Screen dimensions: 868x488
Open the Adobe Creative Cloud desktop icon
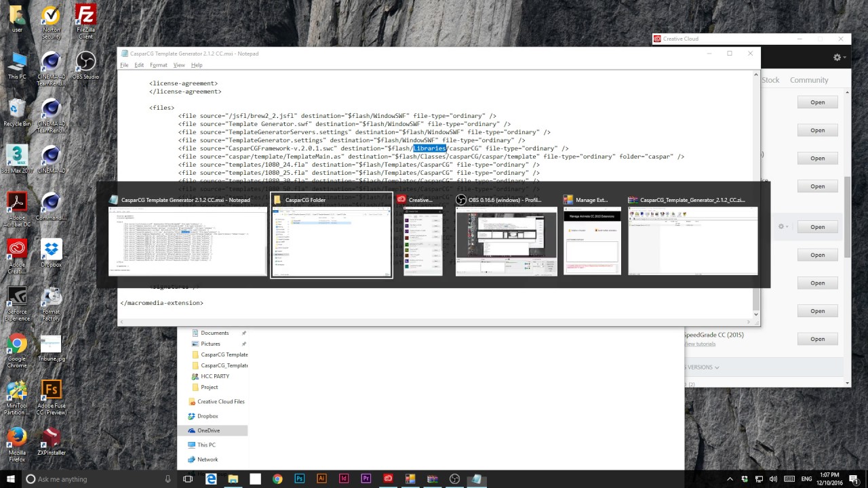click(x=17, y=256)
